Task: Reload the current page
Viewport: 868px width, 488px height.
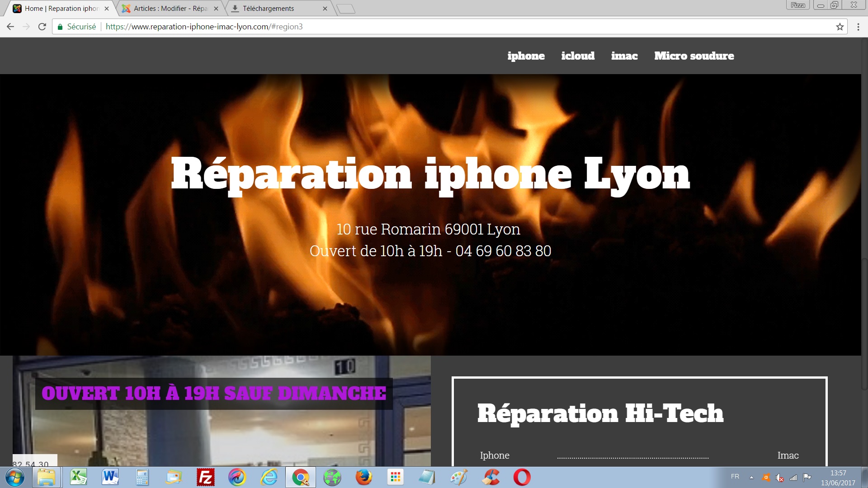Action: (x=42, y=27)
